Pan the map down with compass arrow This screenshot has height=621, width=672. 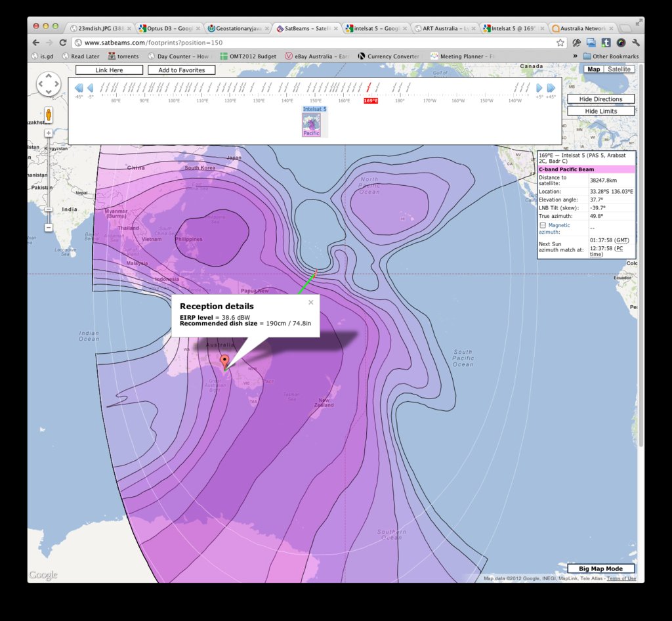[49, 91]
